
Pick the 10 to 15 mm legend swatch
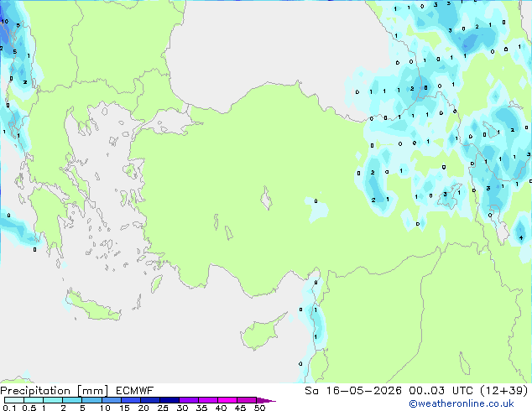tap(112, 400)
